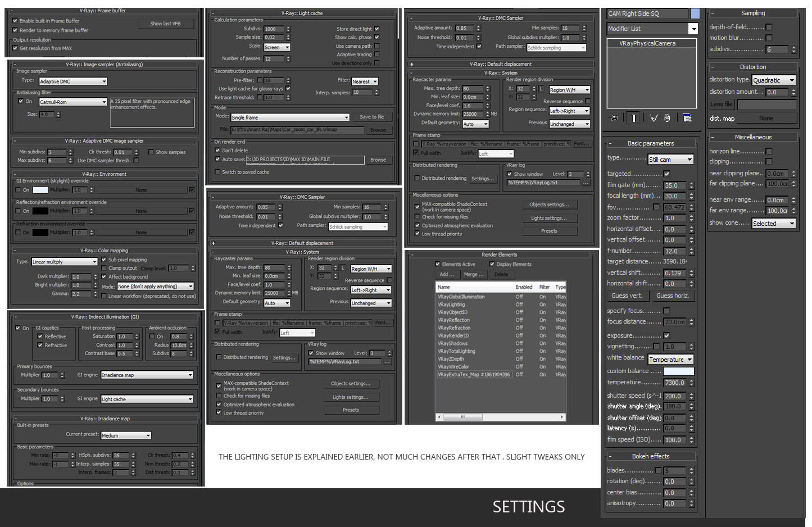This screenshot has width=812, height=527.
Task: Open Secondary bounces GI engine dropdown
Action: point(147,399)
